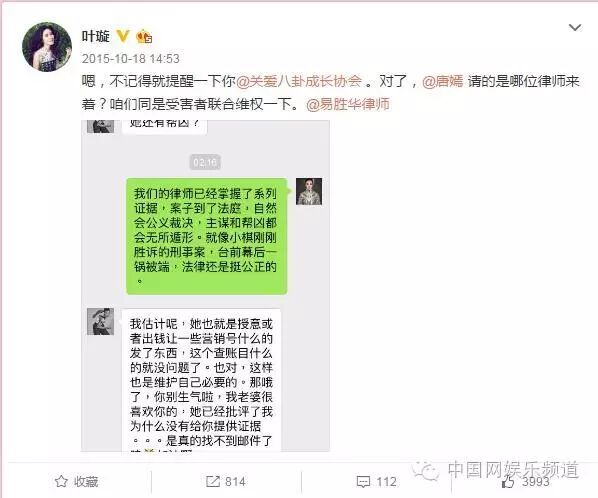Click the 收藏 button label
This screenshot has width=598, height=498.
coord(86,482)
